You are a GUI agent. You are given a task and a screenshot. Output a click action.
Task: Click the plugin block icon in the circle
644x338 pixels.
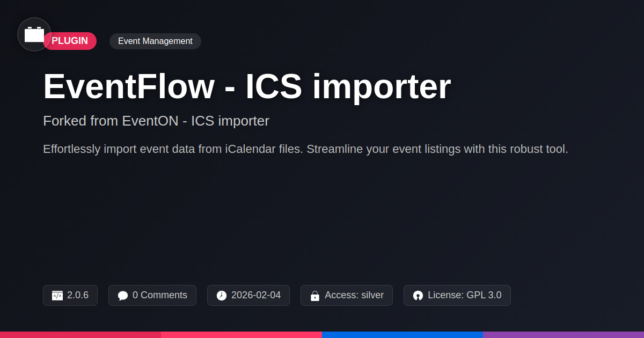[34, 34]
